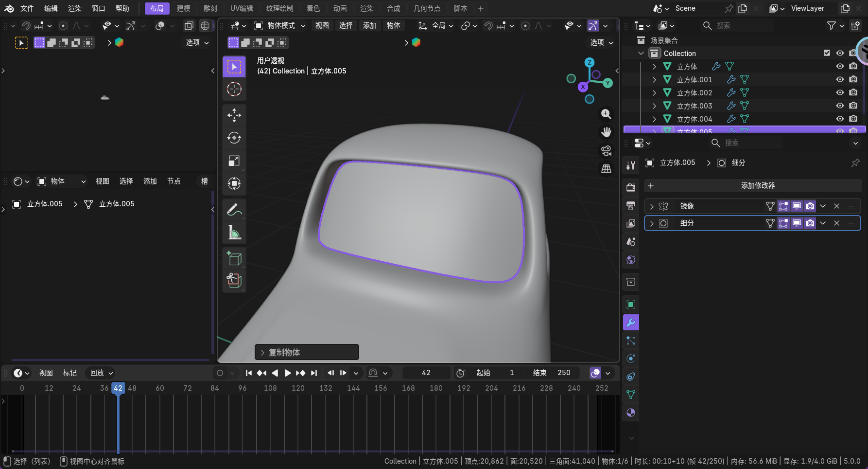Click the current frame field showing 42
This screenshot has width=868, height=469.
tap(426, 373)
